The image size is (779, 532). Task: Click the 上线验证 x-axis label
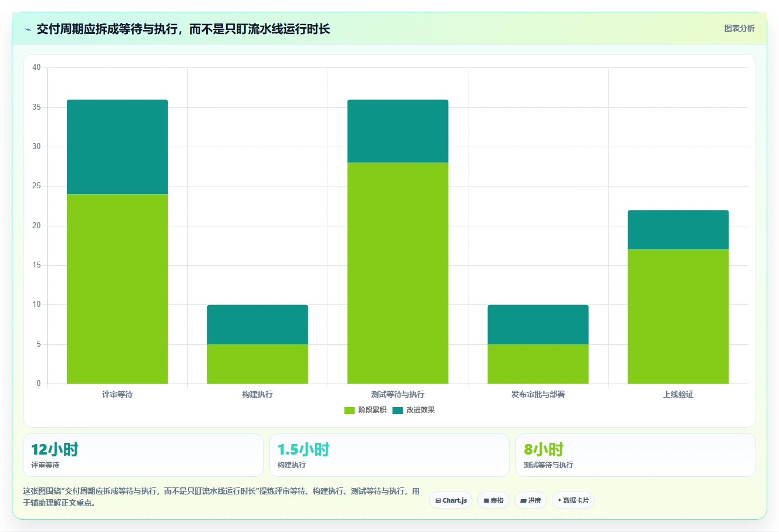[679, 394]
